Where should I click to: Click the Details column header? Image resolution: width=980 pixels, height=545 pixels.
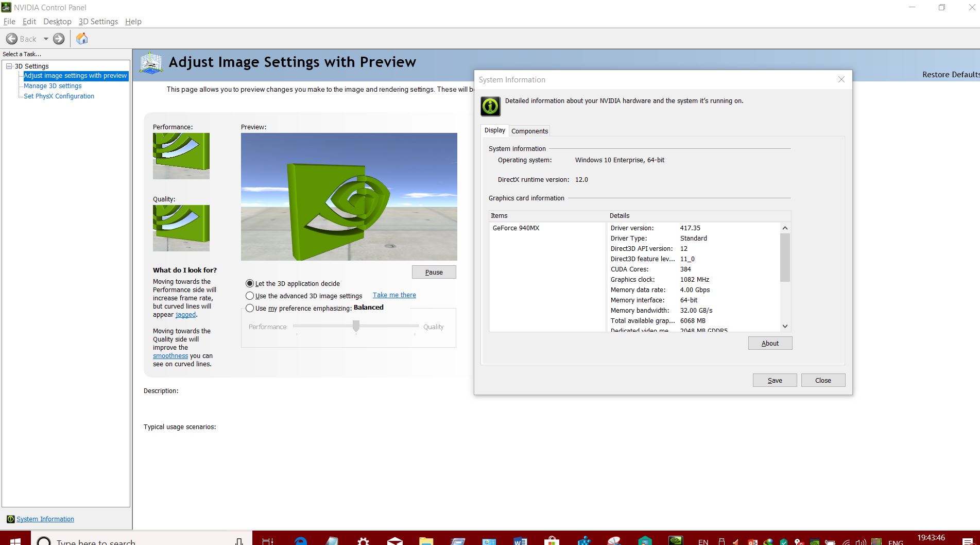pos(698,216)
